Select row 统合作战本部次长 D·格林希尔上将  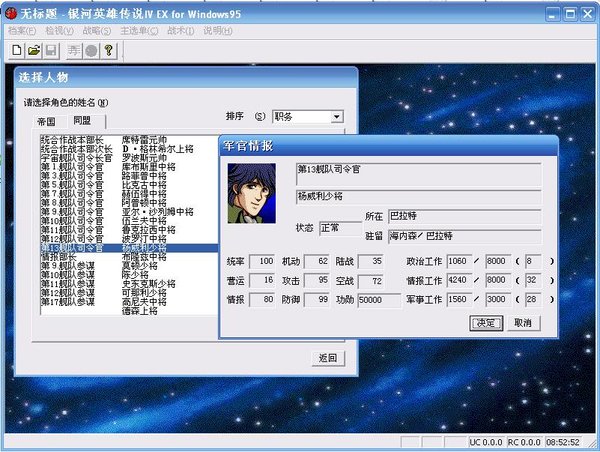pyautogui.click(x=129, y=149)
